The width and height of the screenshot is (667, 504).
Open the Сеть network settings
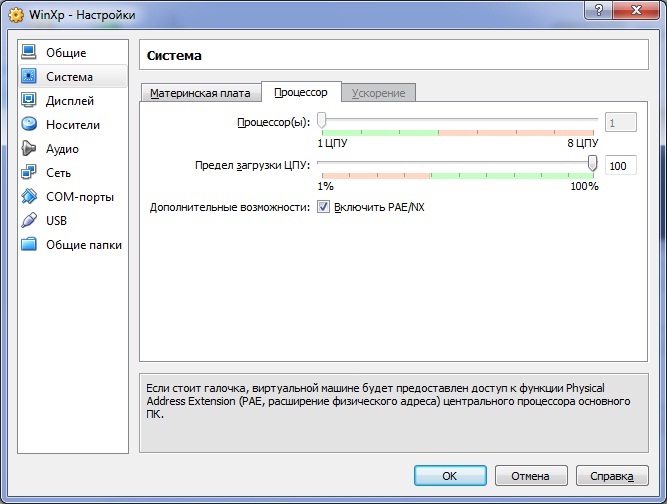point(73,172)
